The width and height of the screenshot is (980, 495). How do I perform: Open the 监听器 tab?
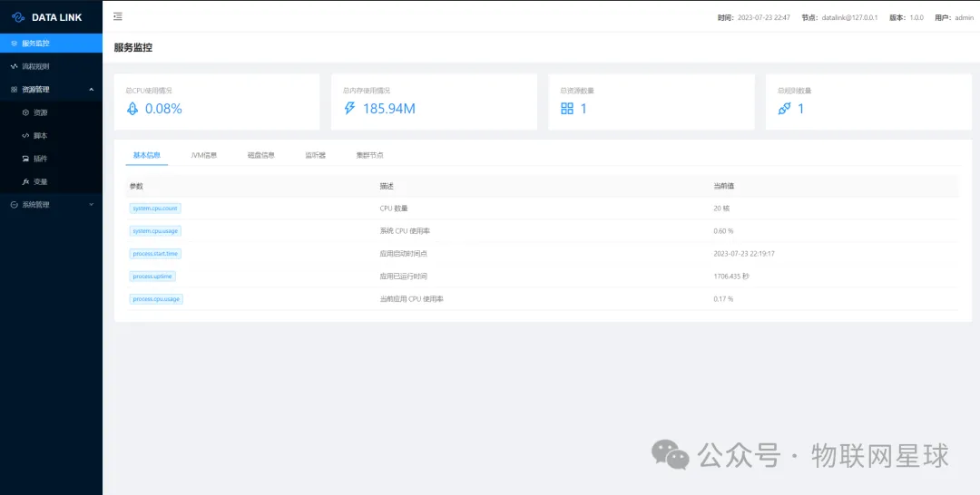(x=315, y=155)
